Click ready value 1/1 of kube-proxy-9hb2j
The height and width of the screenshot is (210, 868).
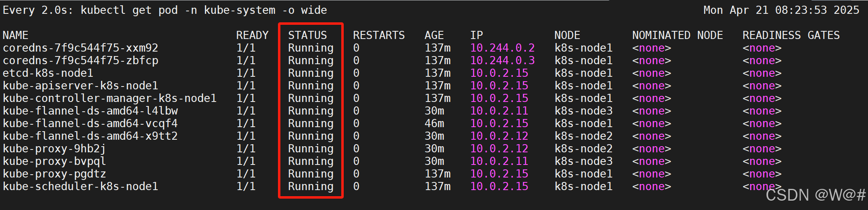246,149
